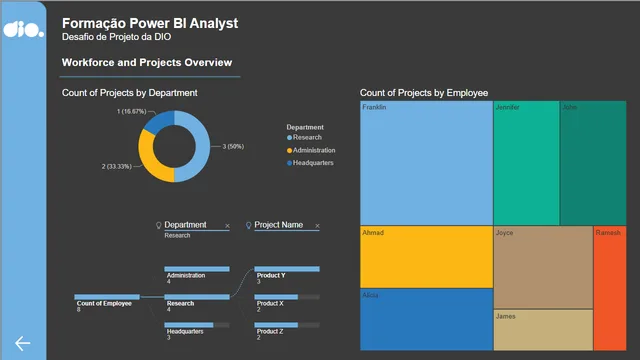640x360 pixels.
Task: Remove the Project Name level with X
Action: pos(317,226)
